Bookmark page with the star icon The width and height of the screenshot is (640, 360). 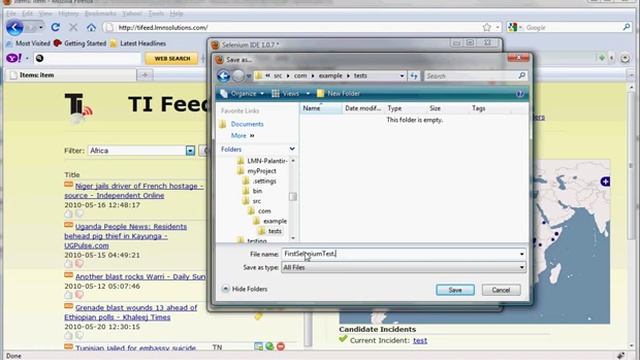[x=487, y=27]
